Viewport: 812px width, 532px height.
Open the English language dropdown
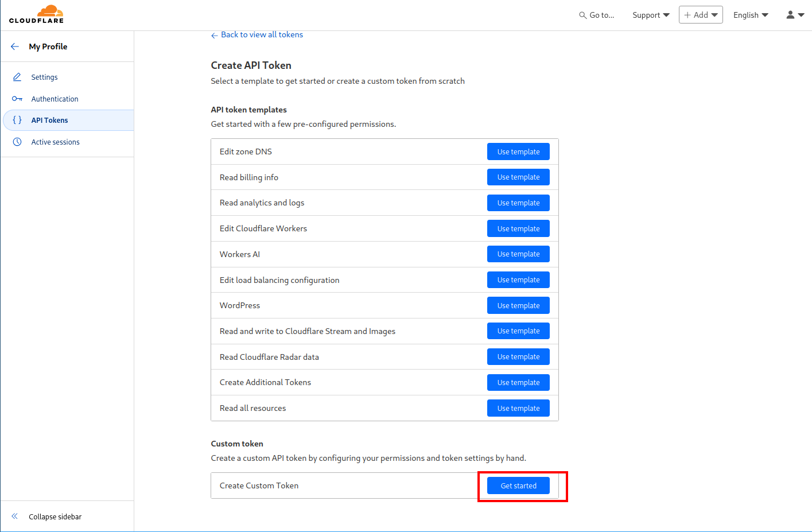coord(751,15)
